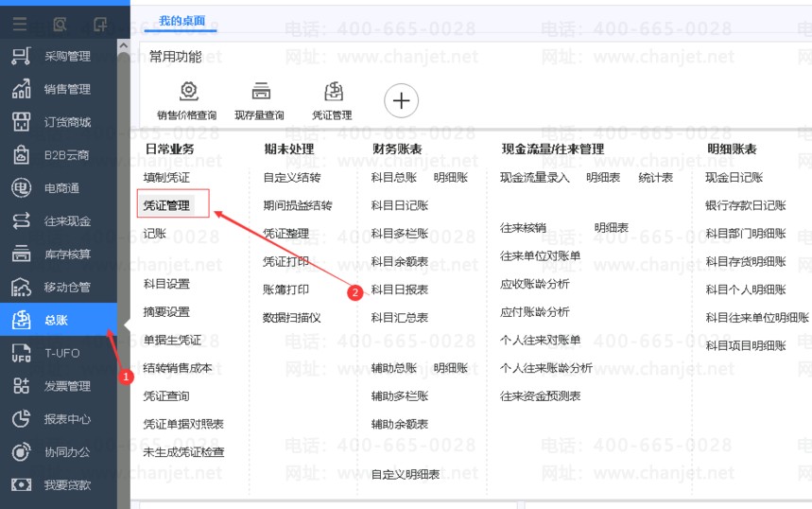Open 采购管理 module in sidebar
This screenshot has height=509, width=812.
(x=59, y=56)
